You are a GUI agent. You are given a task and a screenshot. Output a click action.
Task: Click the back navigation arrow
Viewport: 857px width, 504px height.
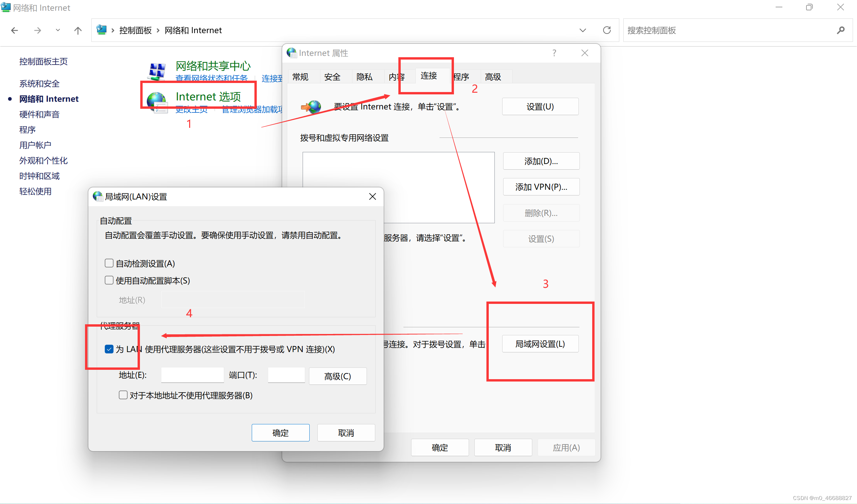coord(14,30)
